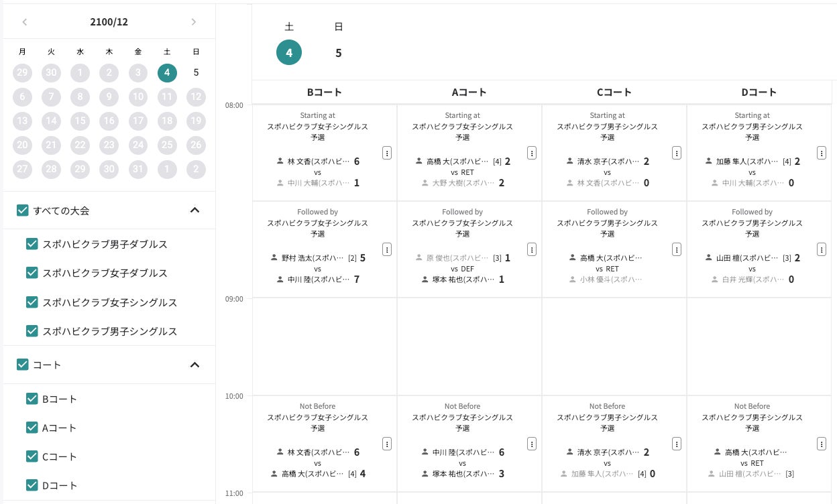The image size is (837, 504).
Task: Disable the Aコート court filter
Action: 32,428
